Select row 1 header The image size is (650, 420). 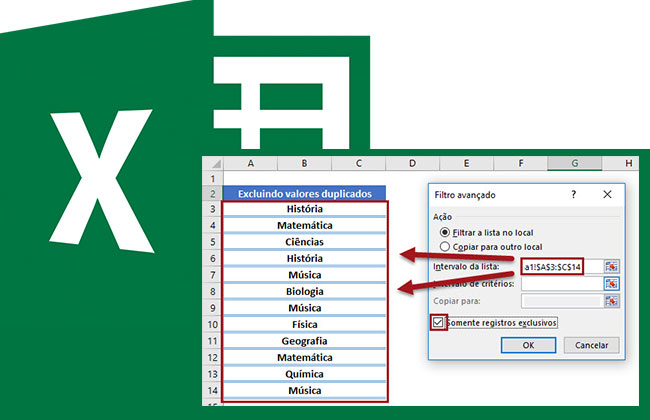213,178
